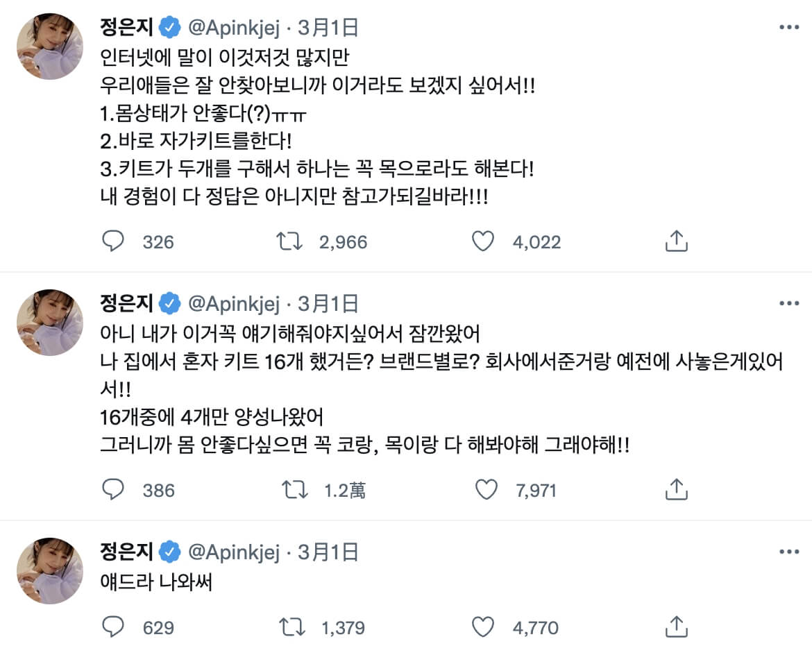Reply to the first tweet about self-test kits
The width and height of the screenshot is (812, 655).
113,241
